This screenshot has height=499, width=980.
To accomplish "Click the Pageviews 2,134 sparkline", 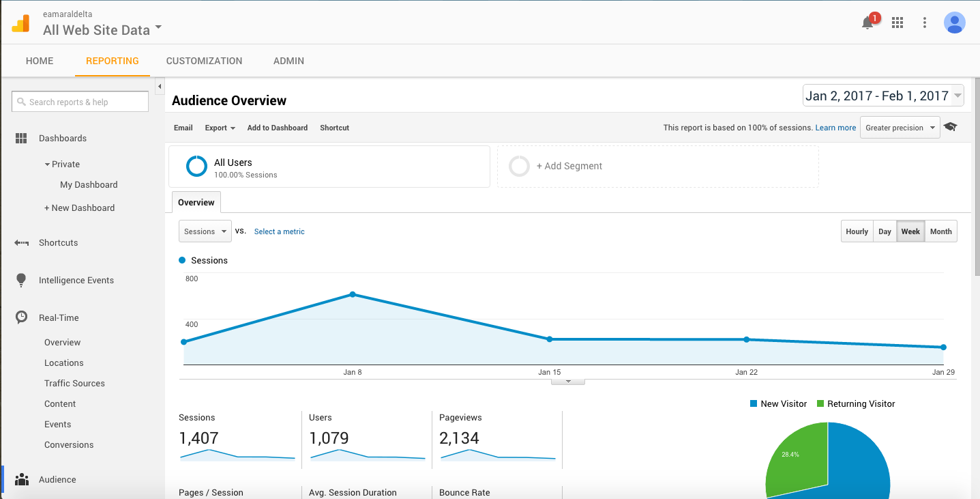I will (x=498, y=455).
